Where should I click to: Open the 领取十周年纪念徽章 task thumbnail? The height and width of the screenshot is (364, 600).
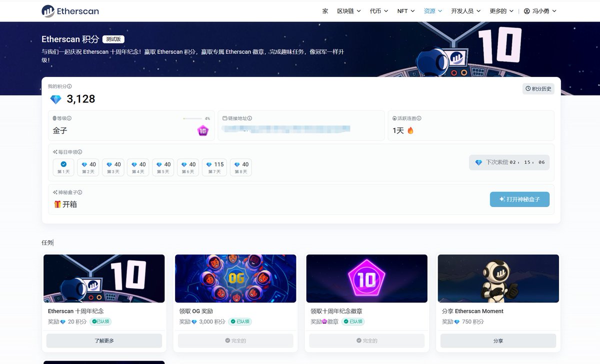point(367,278)
